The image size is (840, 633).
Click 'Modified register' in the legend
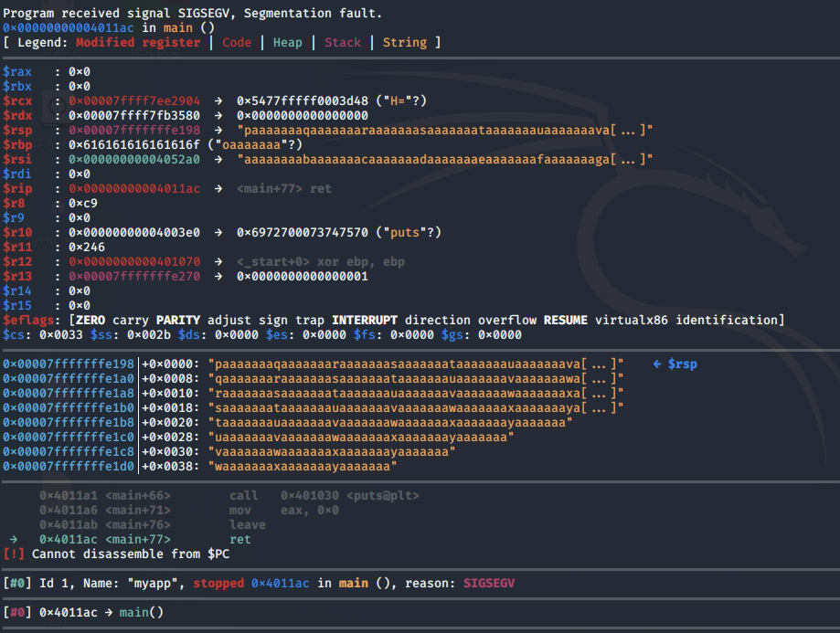pos(138,42)
